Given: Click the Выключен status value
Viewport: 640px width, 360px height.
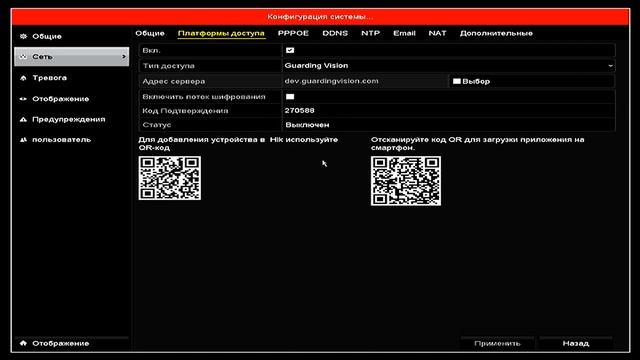Looking at the screenshot, I should point(307,125).
